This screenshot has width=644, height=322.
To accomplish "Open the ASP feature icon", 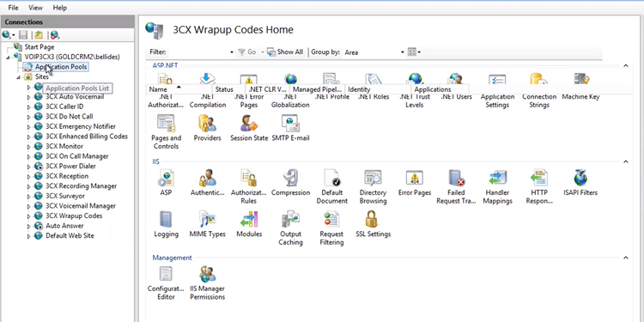I will (166, 183).
